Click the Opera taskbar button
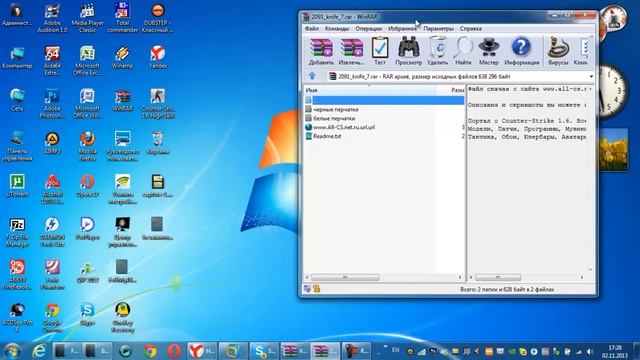Viewport: 640px width, 360px height. [174, 351]
